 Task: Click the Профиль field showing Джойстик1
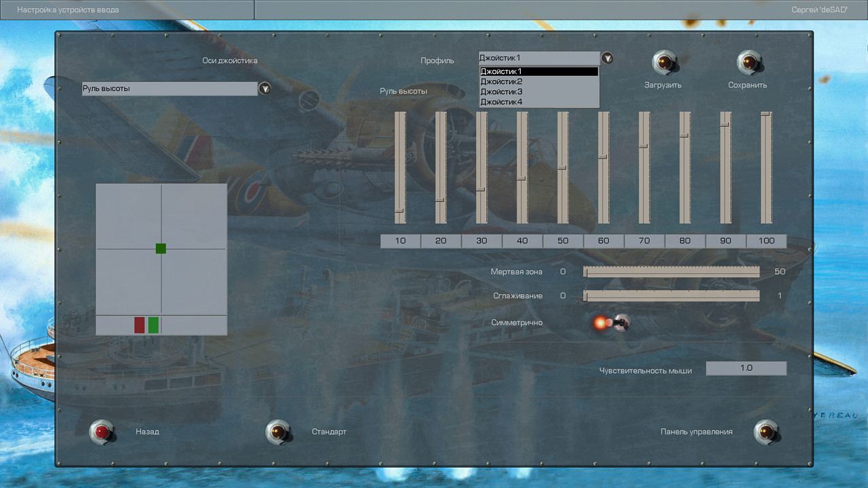pyautogui.click(x=539, y=58)
